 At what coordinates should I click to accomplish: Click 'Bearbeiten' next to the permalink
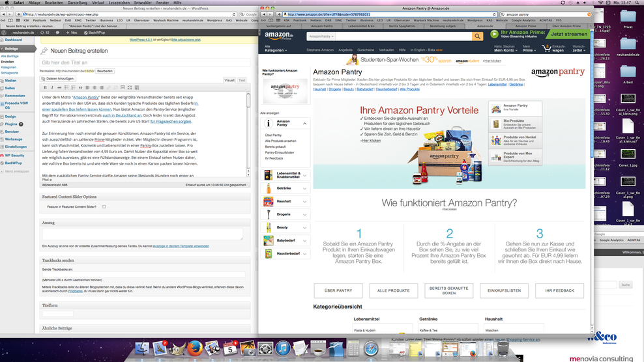click(105, 71)
